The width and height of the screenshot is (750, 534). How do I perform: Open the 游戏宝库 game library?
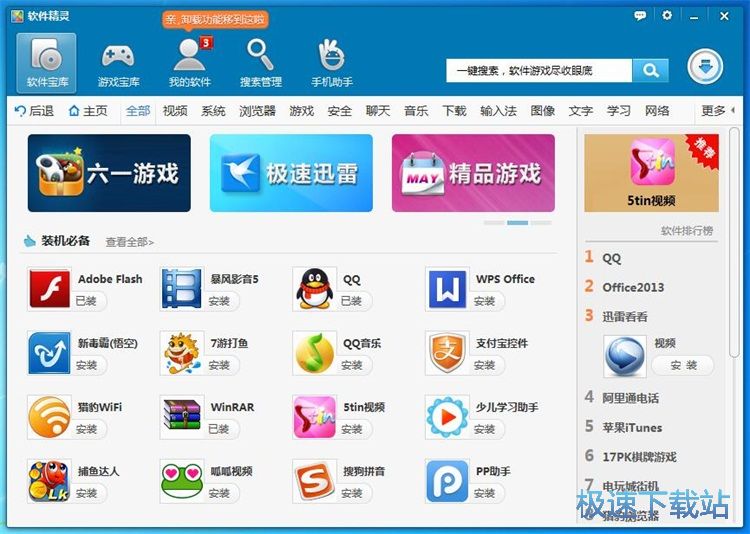coord(118,64)
